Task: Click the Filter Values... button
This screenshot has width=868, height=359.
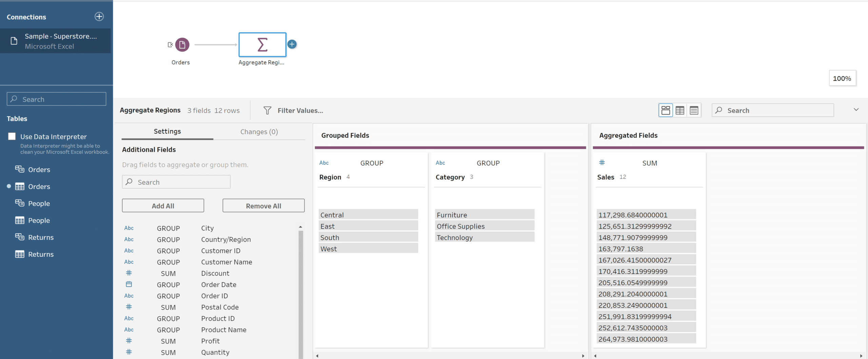Action: pos(300,110)
